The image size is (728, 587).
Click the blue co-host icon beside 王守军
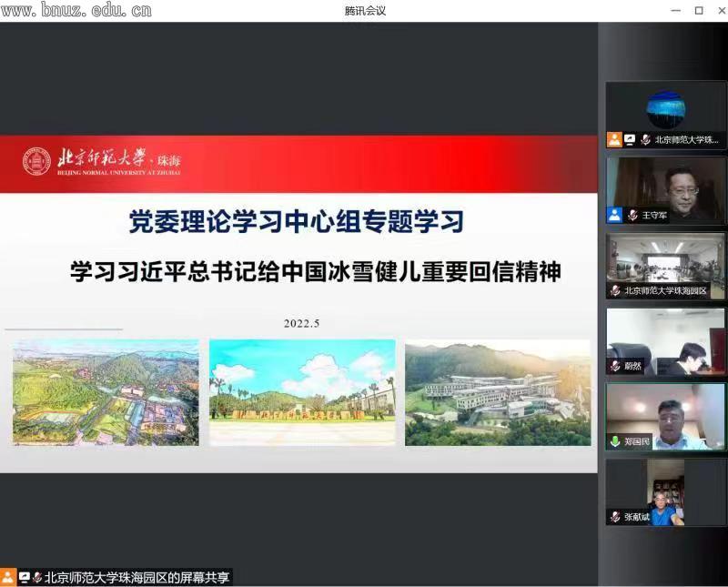click(615, 216)
